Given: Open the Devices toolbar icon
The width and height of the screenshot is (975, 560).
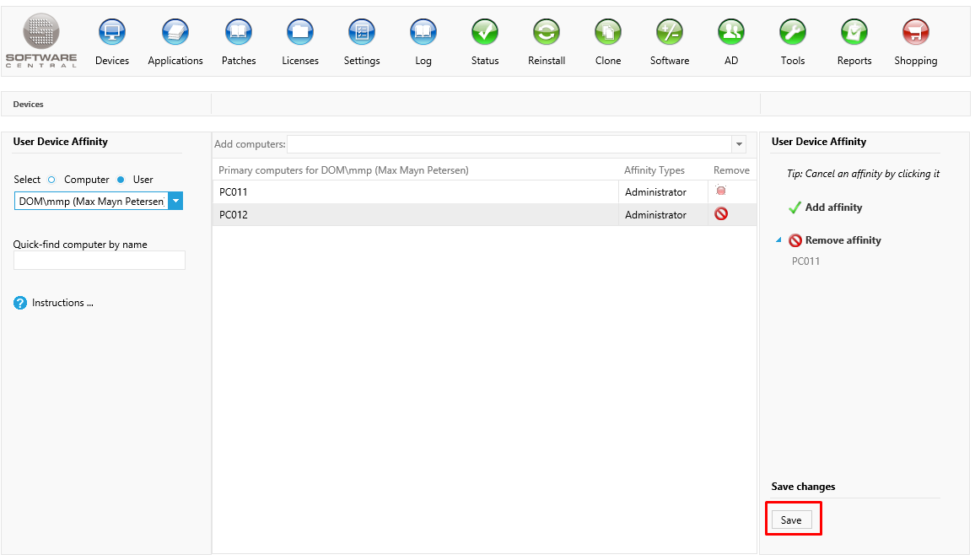Looking at the screenshot, I should click(112, 34).
